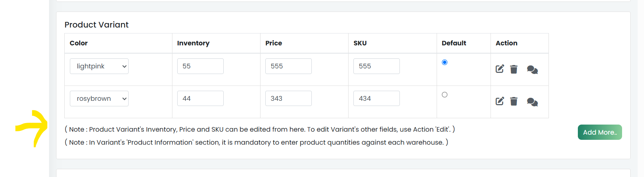This screenshot has height=177, width=644.
Task: Select the Default column header
Action: click(454, 43)
